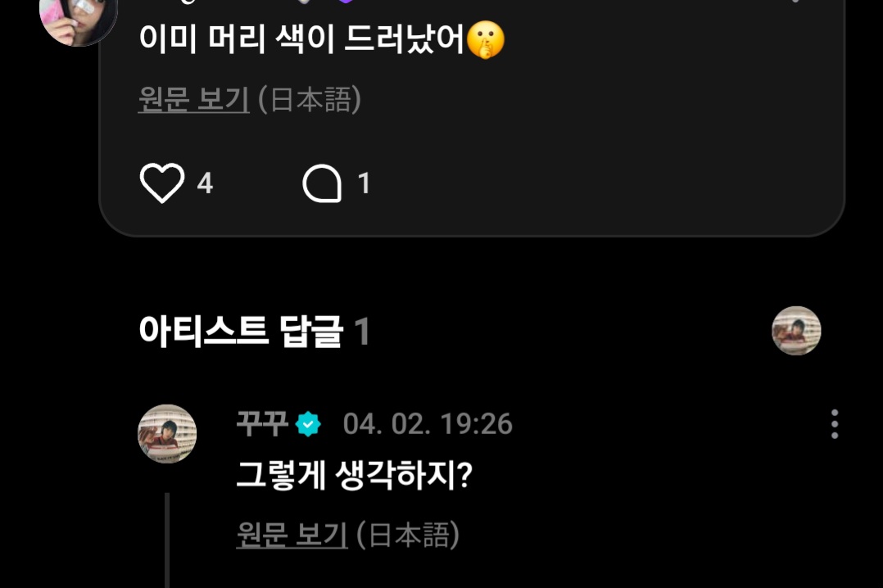Click 원문 보기 under the fan's post
This screenshot has width=883, height=588.
pos(193,99)
